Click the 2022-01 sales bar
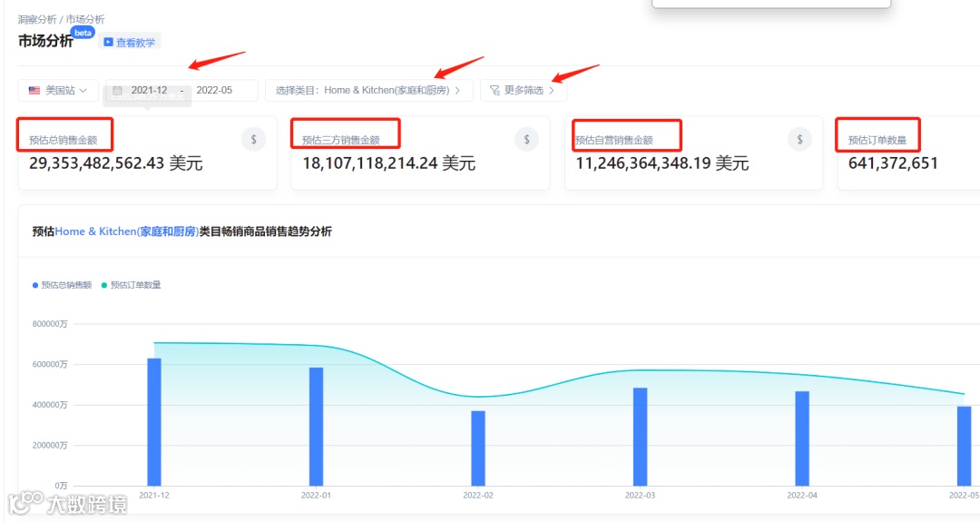 click(317, 427)
